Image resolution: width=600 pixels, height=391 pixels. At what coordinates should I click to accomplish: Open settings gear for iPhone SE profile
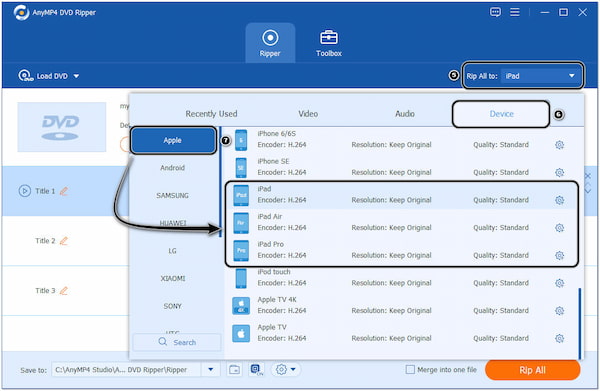(559, 173)
